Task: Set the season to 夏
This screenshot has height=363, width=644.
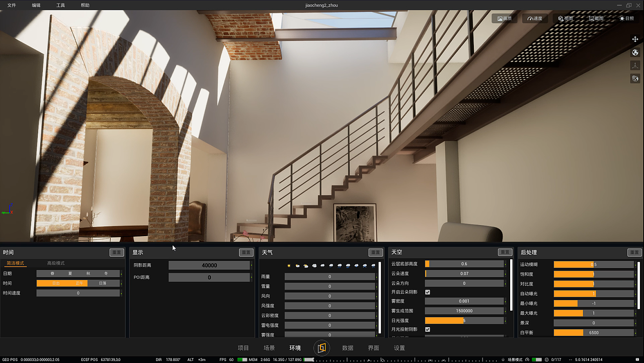Action: coord(70,273)
